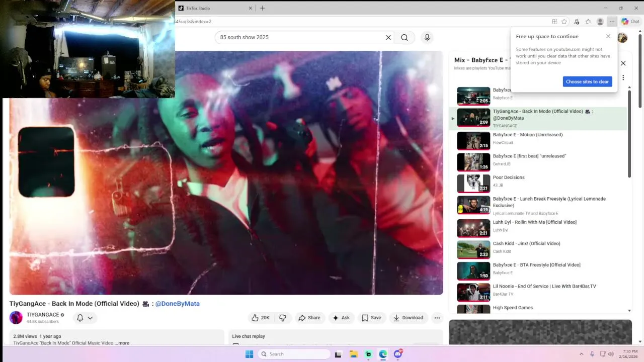Screen dimensions: 644x362
Task: Select 'High Speed Games' playlist entry
Action: click(538, 308)
